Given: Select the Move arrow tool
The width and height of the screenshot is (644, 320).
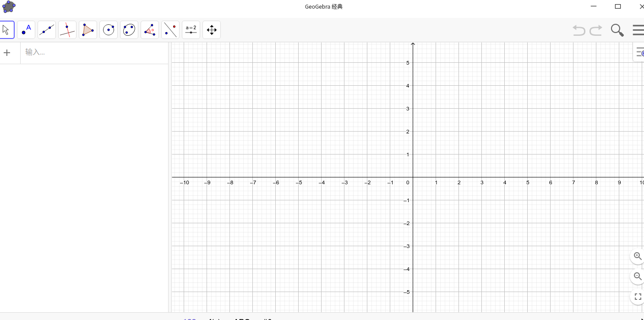Looking at the screenshot, I should pyautogui.click(x=6, y=30).
